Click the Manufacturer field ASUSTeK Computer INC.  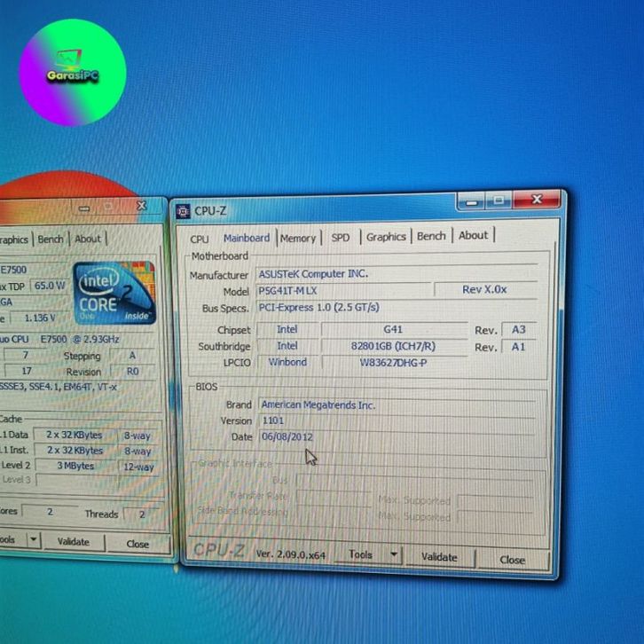point(397,273)
